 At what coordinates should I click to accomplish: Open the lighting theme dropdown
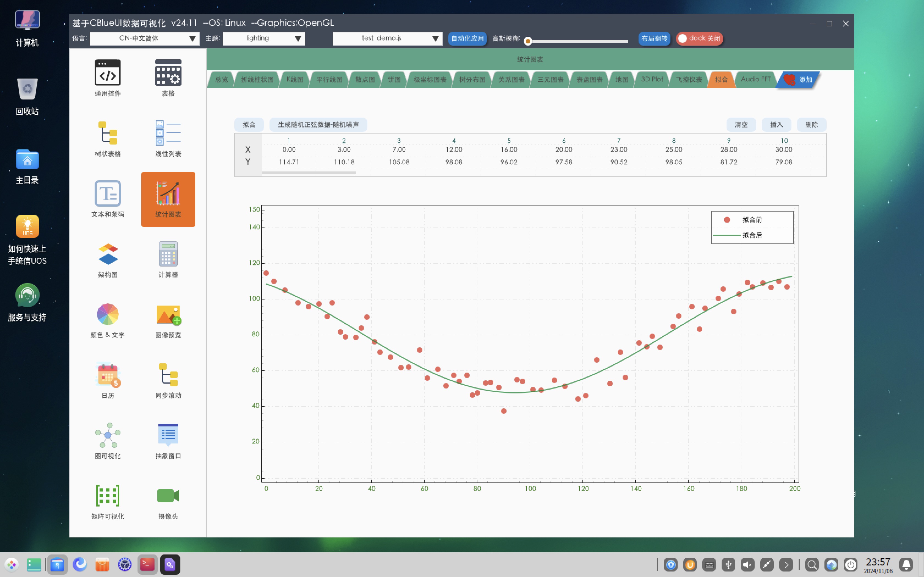(263, 38)
